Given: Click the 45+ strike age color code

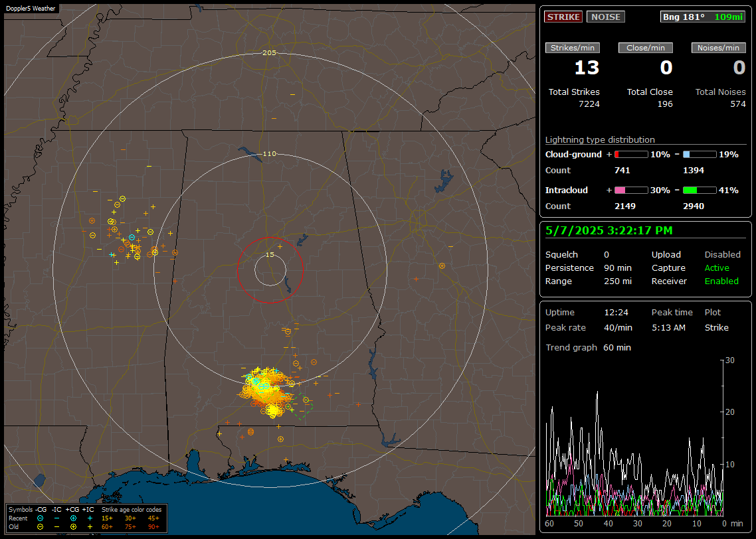Looking at the screenshot, I should click(x=153, y=518).
